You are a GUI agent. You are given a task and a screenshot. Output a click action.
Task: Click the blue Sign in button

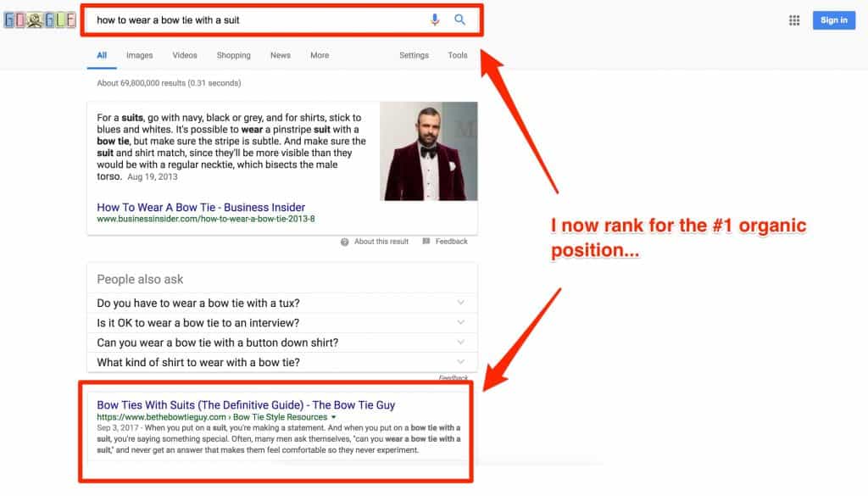click(x=834, y=20)
